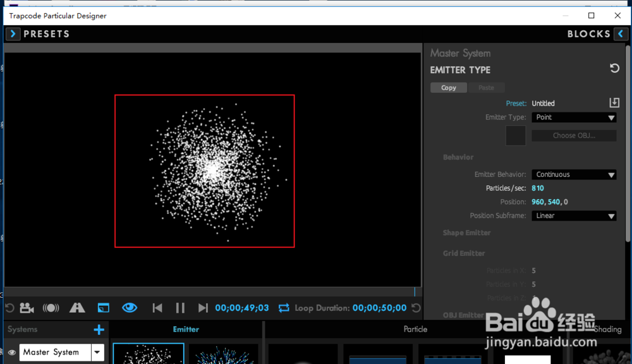Screen dimensions: 632x364
Task: Open the Master System dropdown arrow
Action: click(x=97, y=353)
